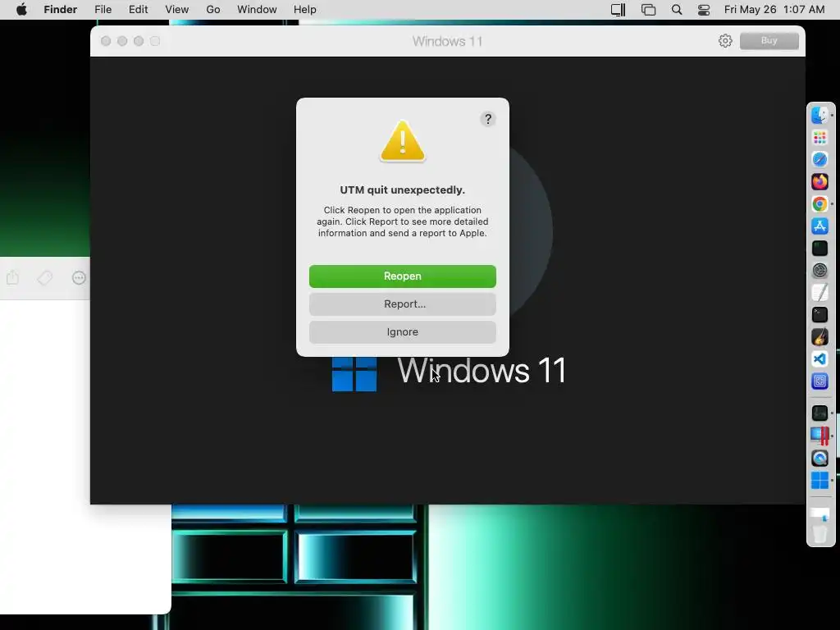Open System Preferences from the Dock

tap(819, 271)
